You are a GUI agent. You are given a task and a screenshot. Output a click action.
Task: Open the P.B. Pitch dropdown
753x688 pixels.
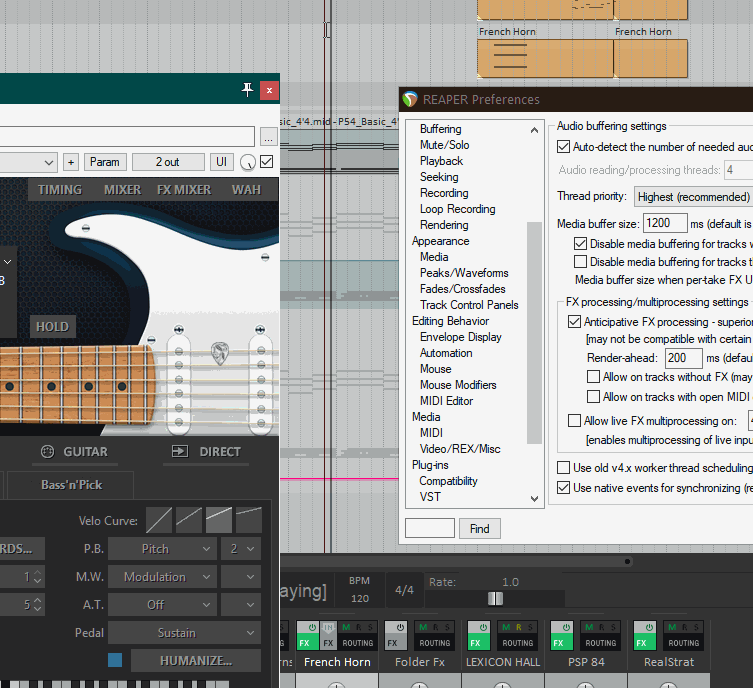tap(162, 549)
